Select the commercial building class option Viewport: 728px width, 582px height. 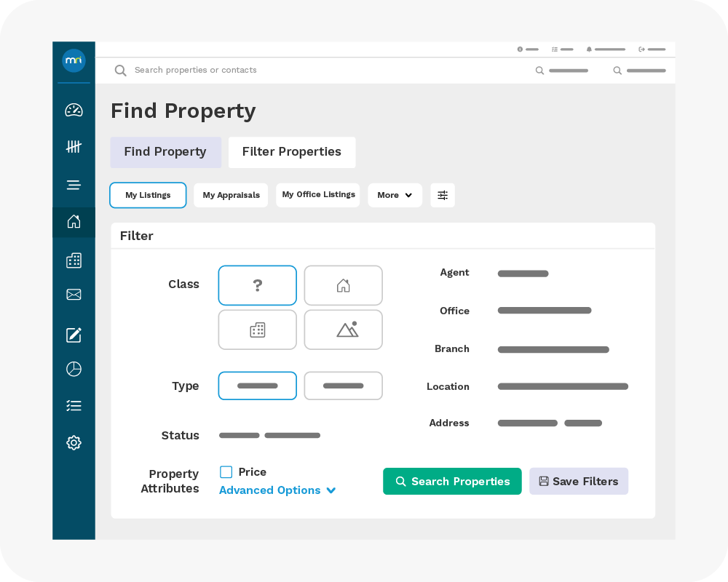(x=257, y=330)
